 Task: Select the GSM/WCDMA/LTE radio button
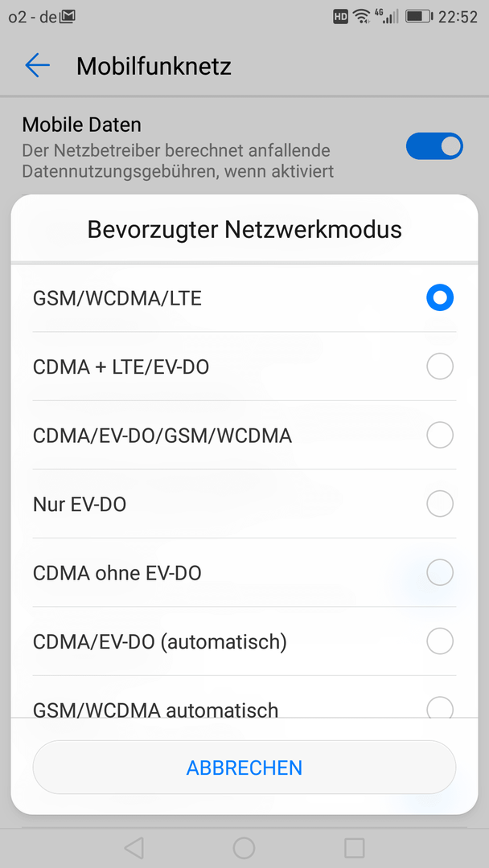[x=440, y=298]
